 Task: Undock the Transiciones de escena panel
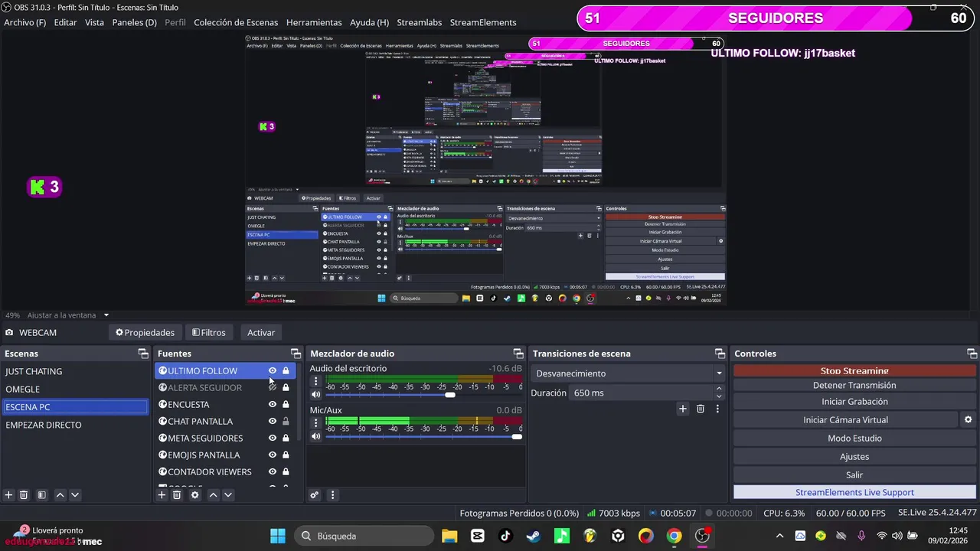click(720, 354)
